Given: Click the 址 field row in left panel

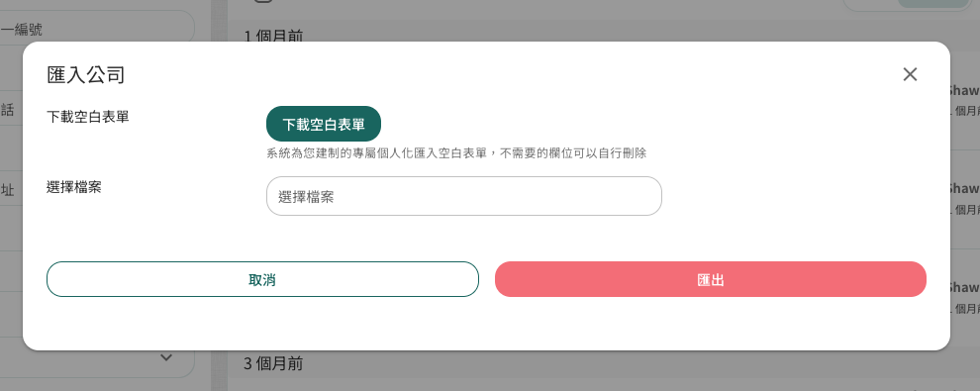Looking at the screenshot, I should pos(8,190).
